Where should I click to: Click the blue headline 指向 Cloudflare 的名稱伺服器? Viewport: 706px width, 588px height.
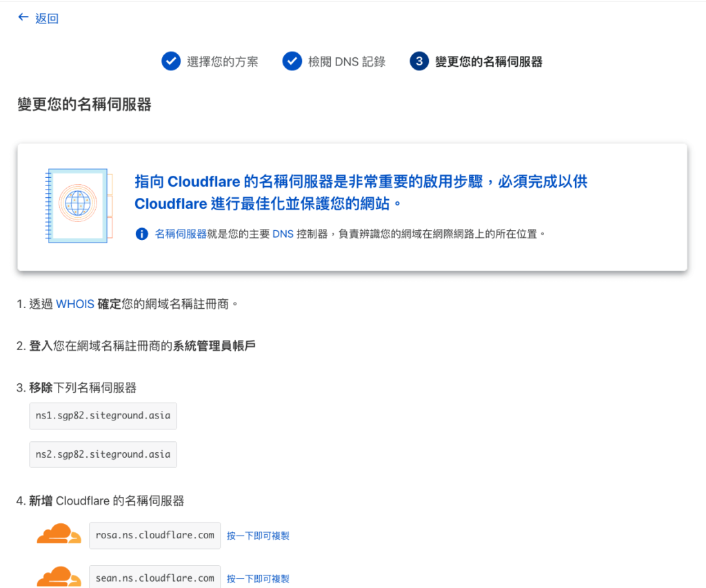361,193
